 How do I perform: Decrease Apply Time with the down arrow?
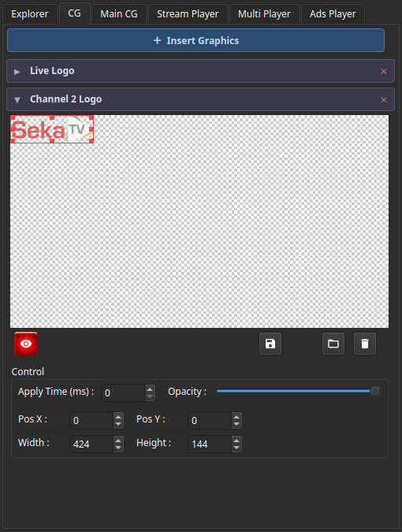point(150,396)
